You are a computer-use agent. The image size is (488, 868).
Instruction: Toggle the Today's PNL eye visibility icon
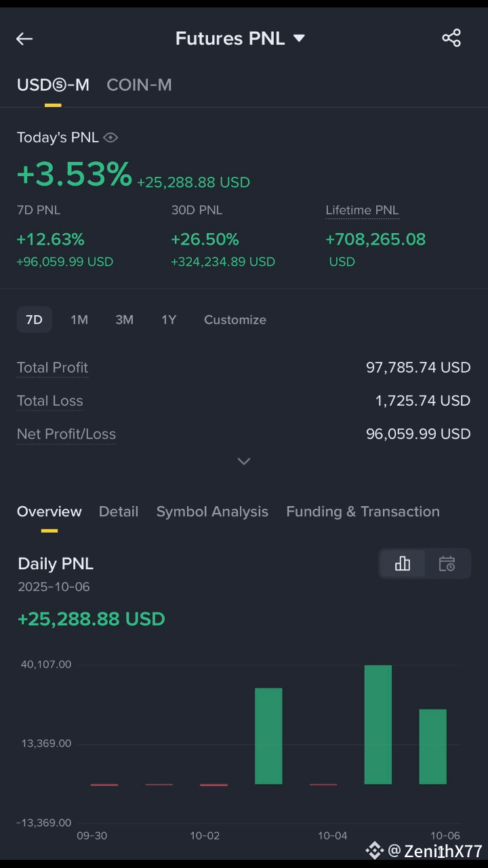click(x=111, y=138)
